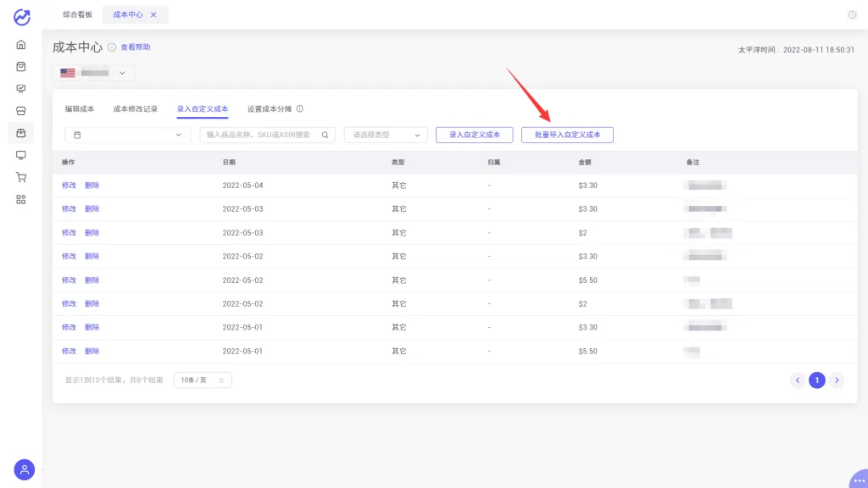This screenshot has width=868, height=488.
Task: Open the shopping cart icon in sidebar
Action: point(21,177)
